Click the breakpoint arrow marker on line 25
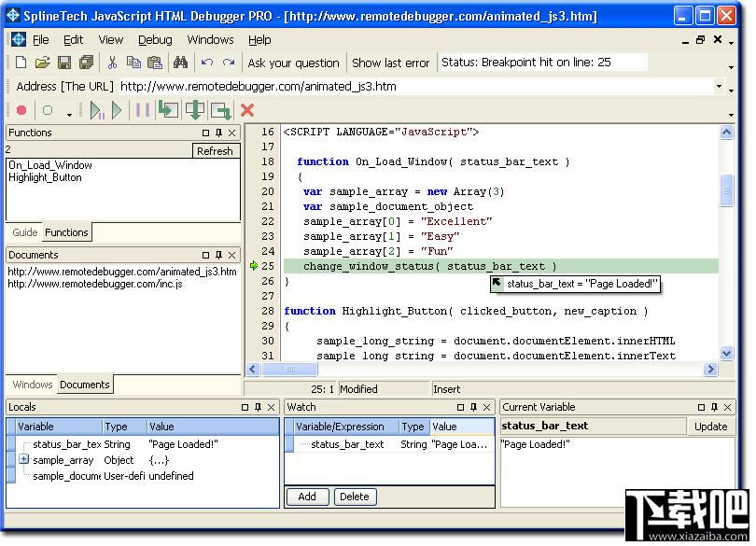Viewport: 756px width, 546px height. pos(254,265)
